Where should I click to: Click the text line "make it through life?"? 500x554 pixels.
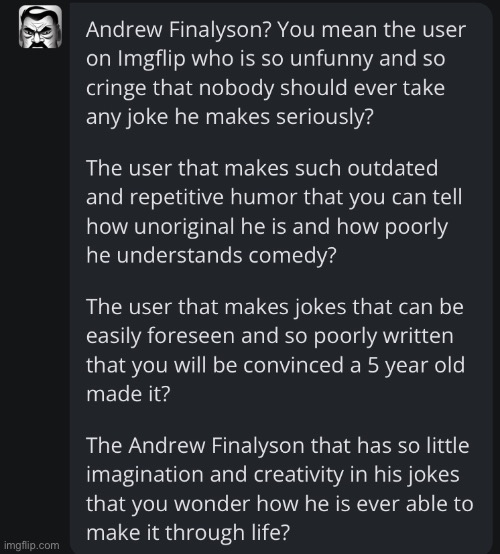click(188, 532)
